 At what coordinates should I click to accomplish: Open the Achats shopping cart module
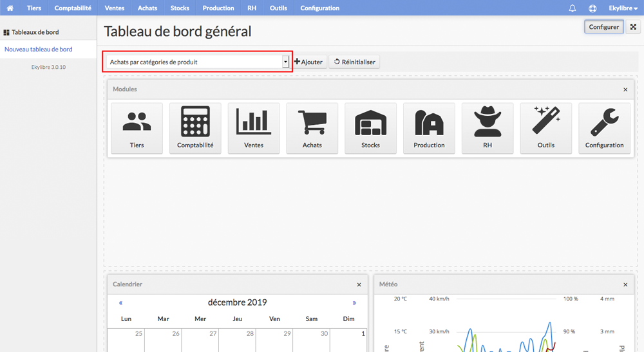pos(312,129)
